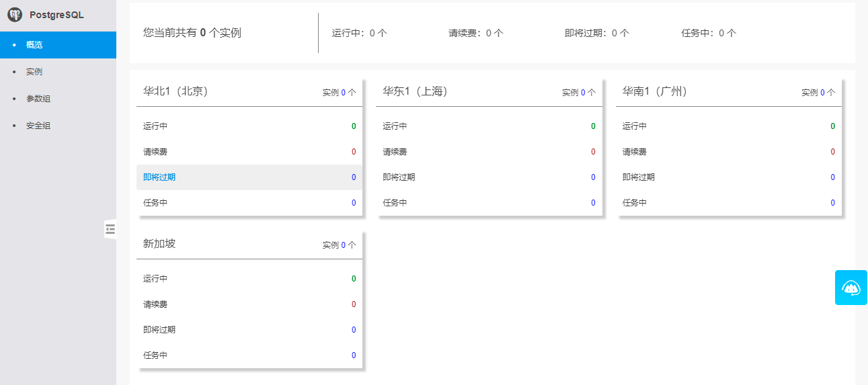This screenshot has height=385, width=868.
Task: Click highlighted 即将过期 in the 华北1（北京）card
Action: pyautogui.click(x=249, y=177)
